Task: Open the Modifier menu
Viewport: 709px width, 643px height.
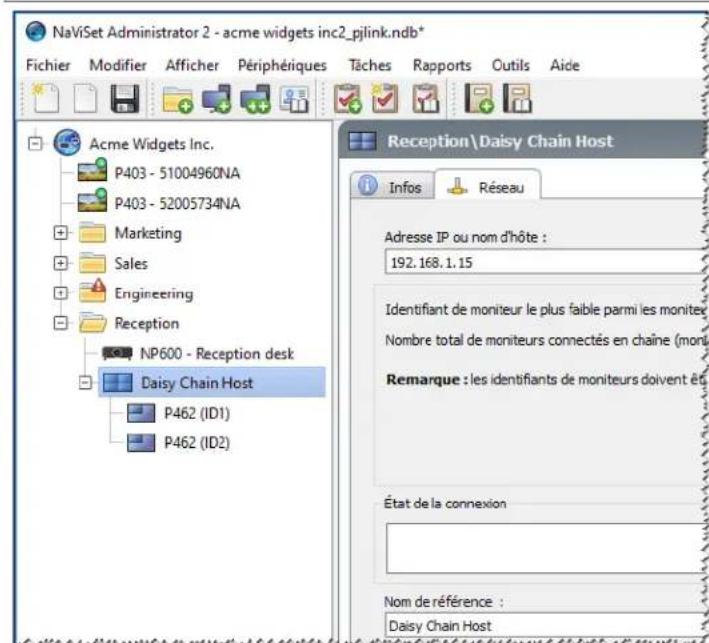Action: coord(118,65)
